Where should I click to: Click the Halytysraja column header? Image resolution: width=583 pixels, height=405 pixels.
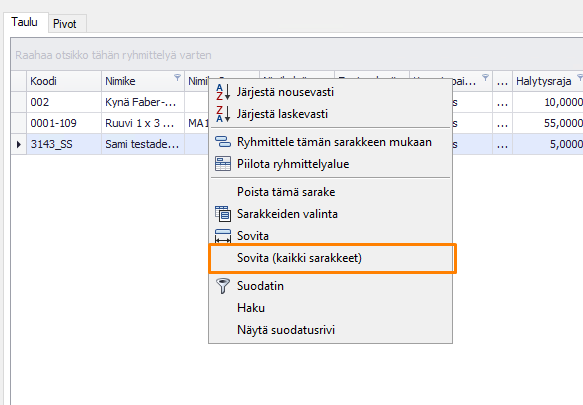point(548,81)
